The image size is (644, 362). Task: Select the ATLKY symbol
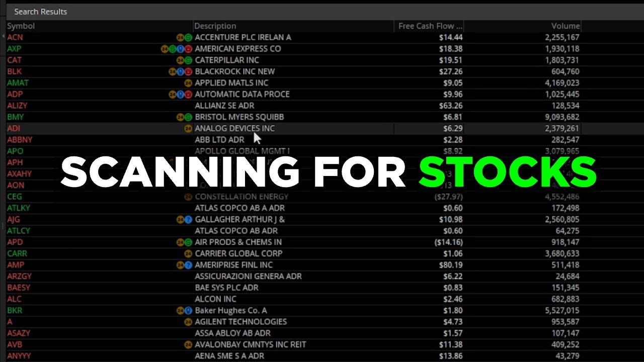point(19,208)
